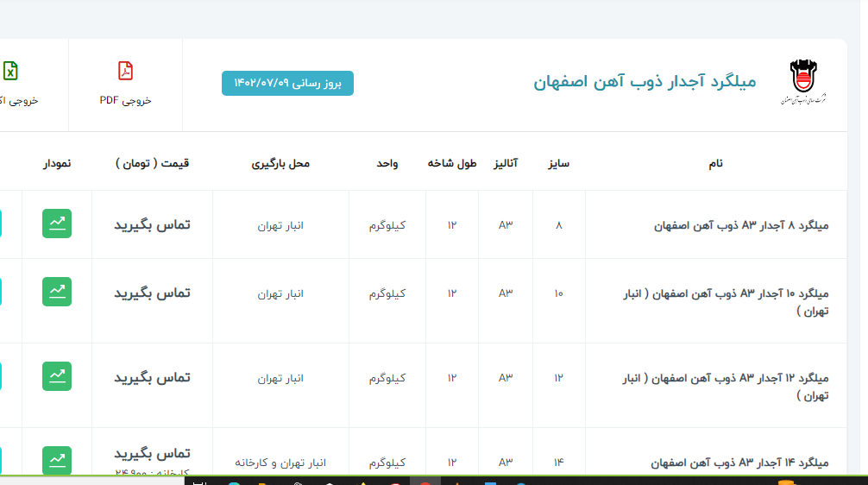
Task: Click the سایز column header
Action: pos(558,162)
